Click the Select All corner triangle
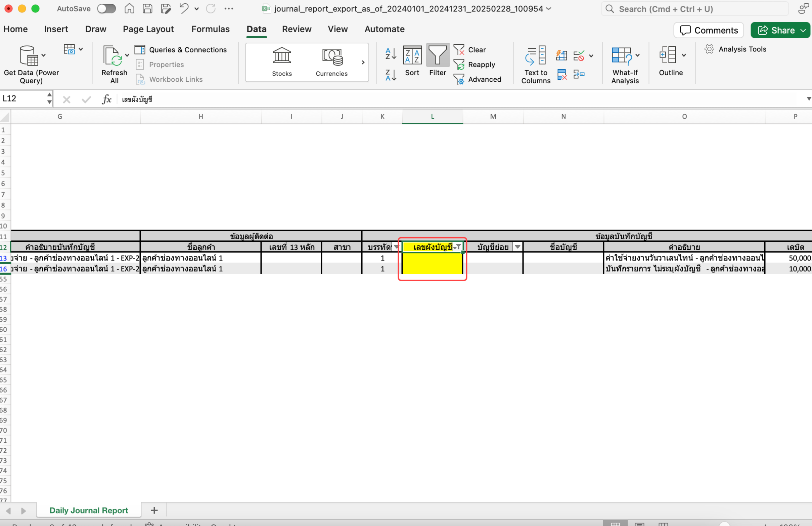 (5, 117)
